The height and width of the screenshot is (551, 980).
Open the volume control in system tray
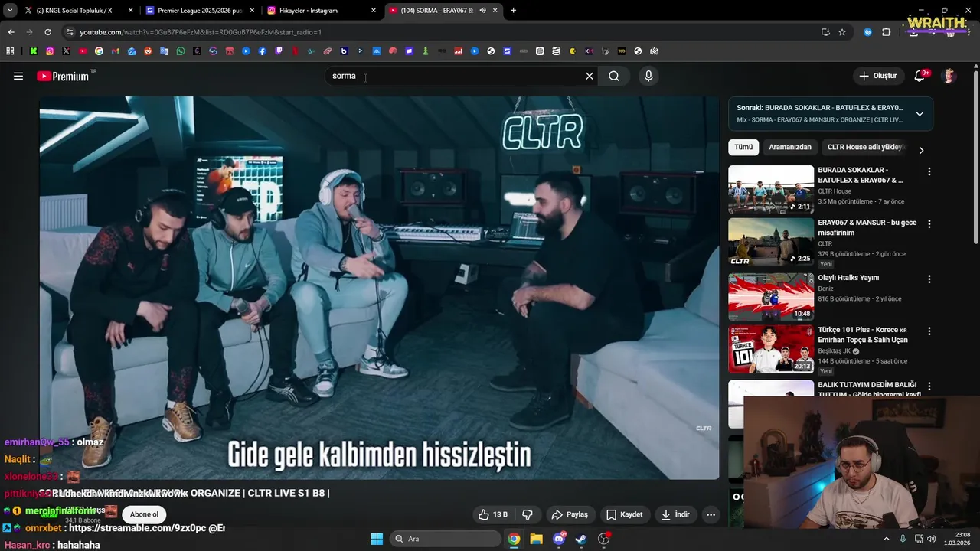tap(931, 539)
